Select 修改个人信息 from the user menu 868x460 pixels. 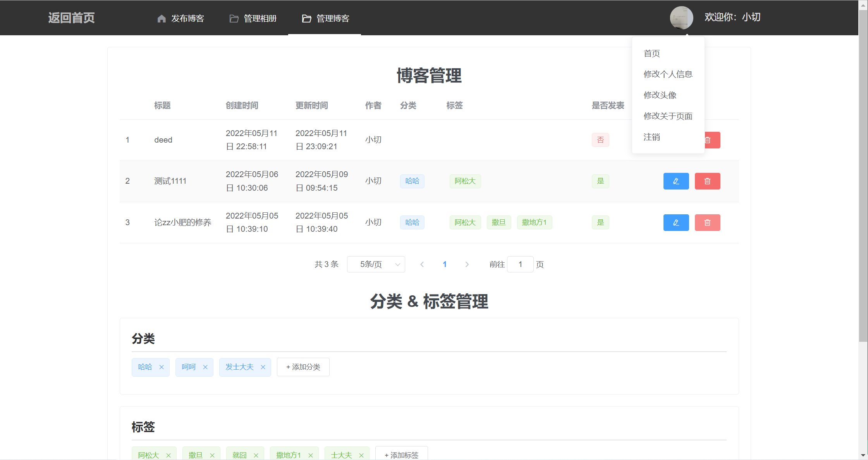pyautogui.click(x=668, y=74)
